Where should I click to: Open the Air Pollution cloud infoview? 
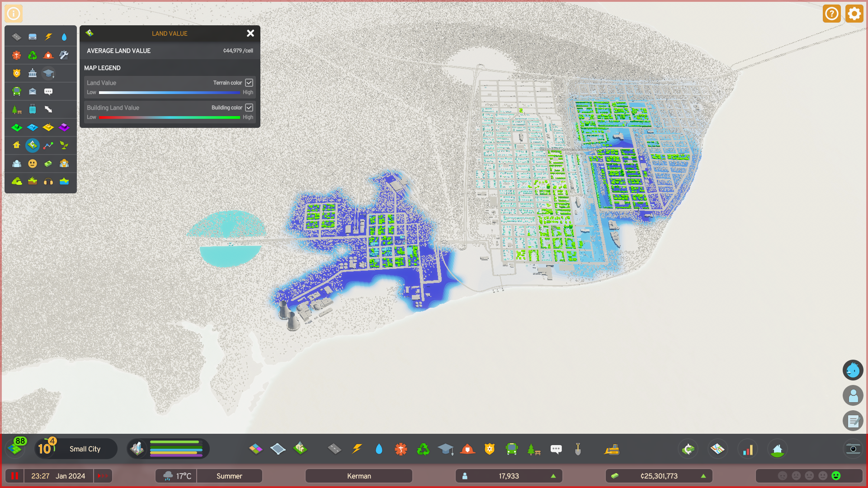pyautogui.click(x=17, y=182)
